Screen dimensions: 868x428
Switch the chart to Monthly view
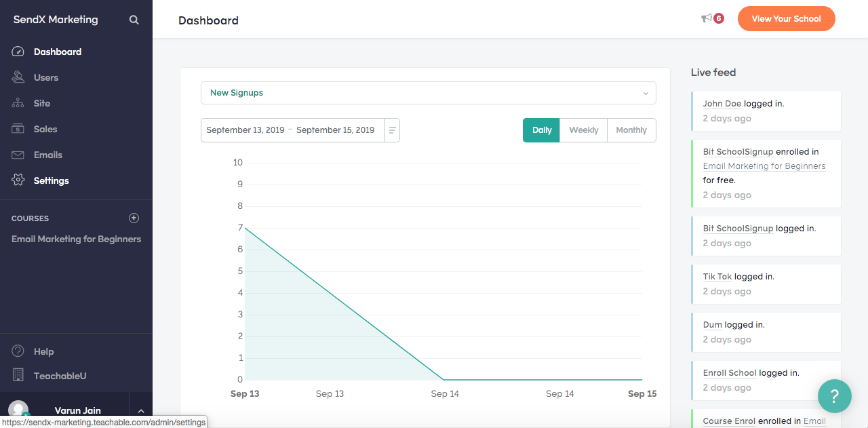point(631,130)
